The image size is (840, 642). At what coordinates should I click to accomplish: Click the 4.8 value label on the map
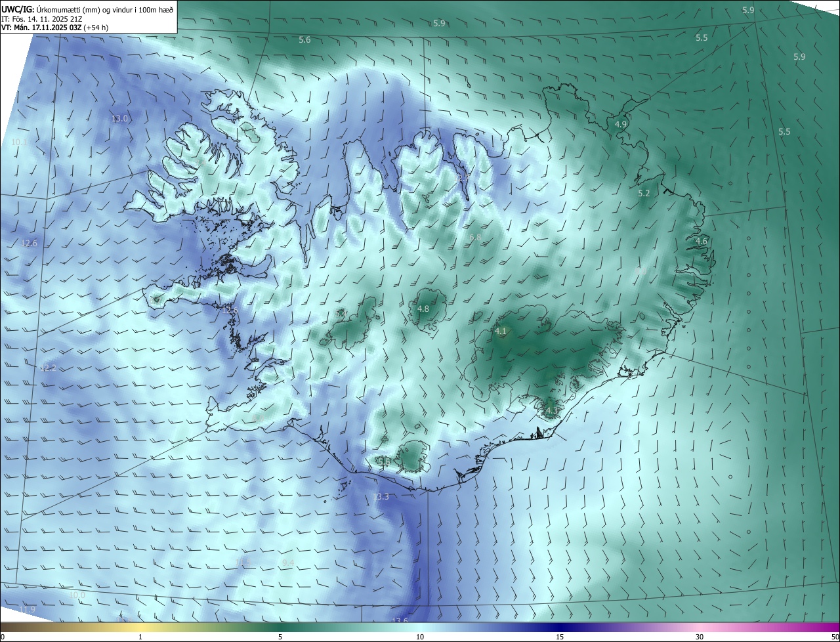point(423,309)
